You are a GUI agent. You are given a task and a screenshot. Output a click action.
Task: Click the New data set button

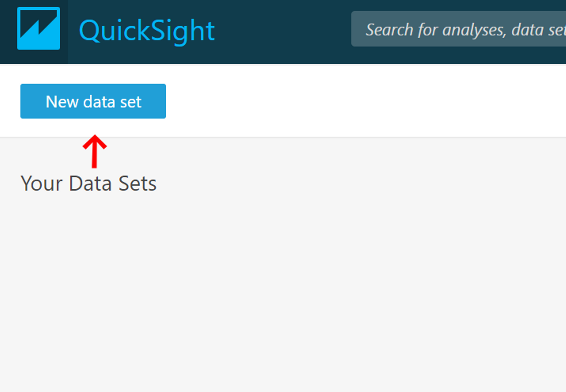(x=93, y=101)
